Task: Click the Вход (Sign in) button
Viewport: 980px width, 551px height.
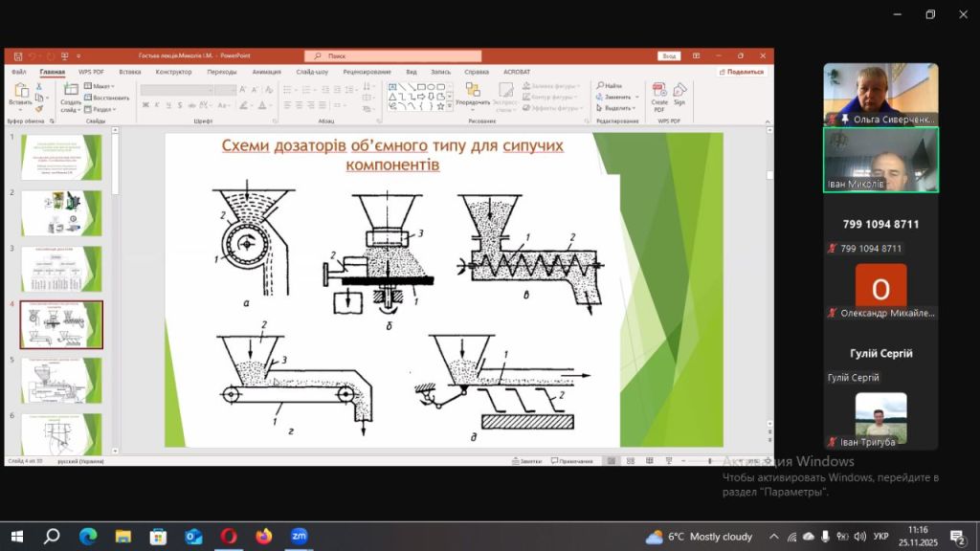Action: click(x=669, y=56)
